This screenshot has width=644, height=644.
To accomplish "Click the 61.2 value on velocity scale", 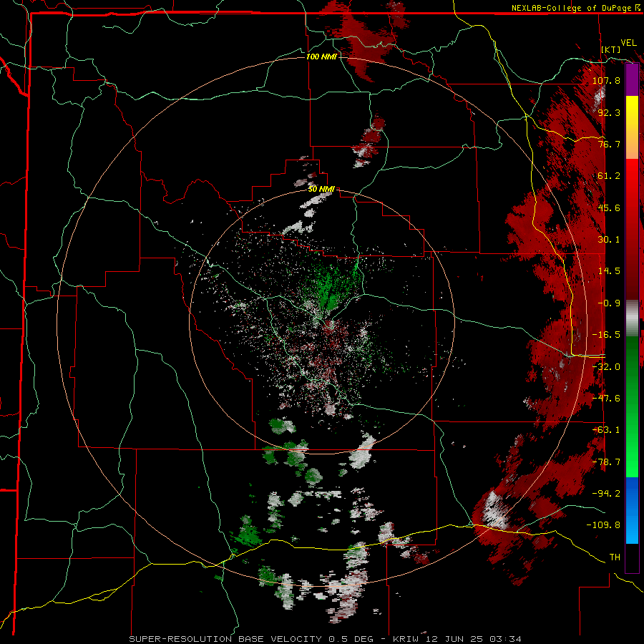I will click(609, 176).
